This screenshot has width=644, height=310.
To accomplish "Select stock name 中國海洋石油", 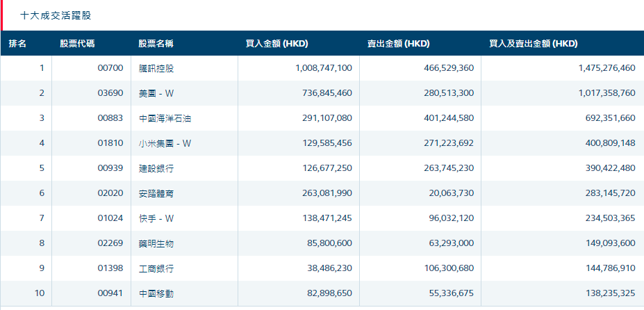I will tap(165, 118).
